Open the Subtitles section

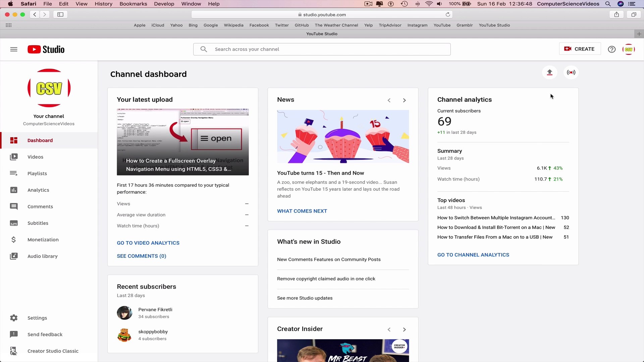coord(38,223)
